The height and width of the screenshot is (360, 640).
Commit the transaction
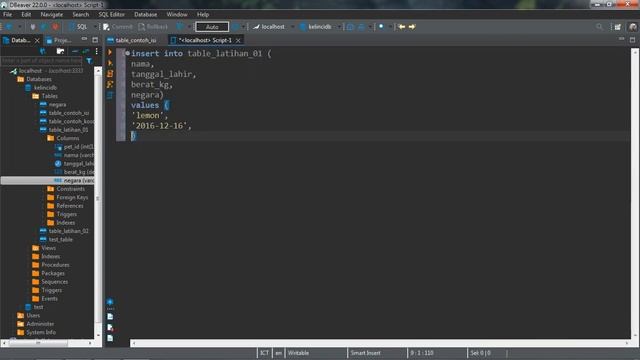coord(118,27)
